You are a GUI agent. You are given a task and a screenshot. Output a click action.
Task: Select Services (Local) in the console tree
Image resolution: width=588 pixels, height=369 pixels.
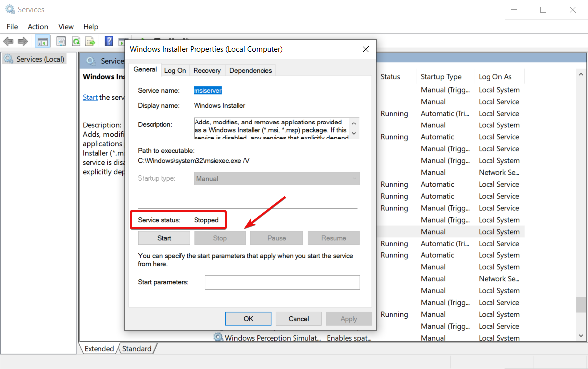coord(34,59)
